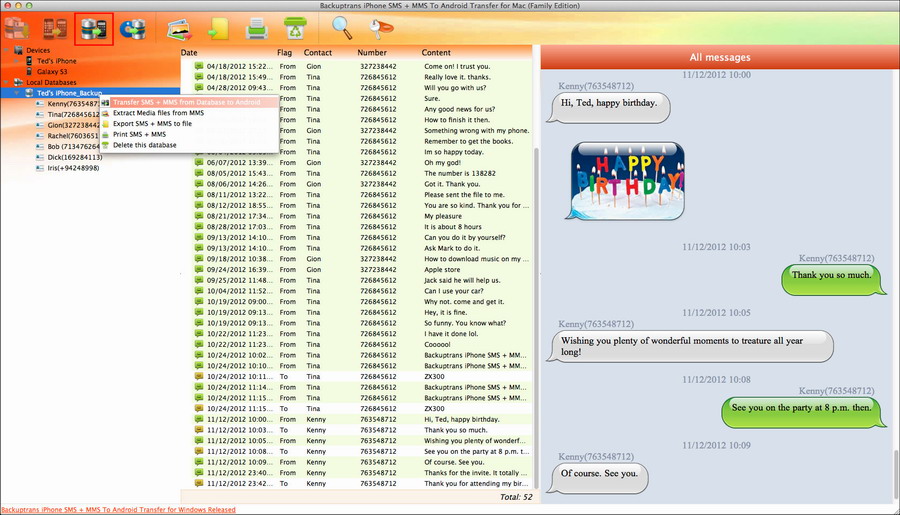Open the Windows Released link at the bottom
The image size is (900, 515).
pyautogui.click(x=118, y=510)
